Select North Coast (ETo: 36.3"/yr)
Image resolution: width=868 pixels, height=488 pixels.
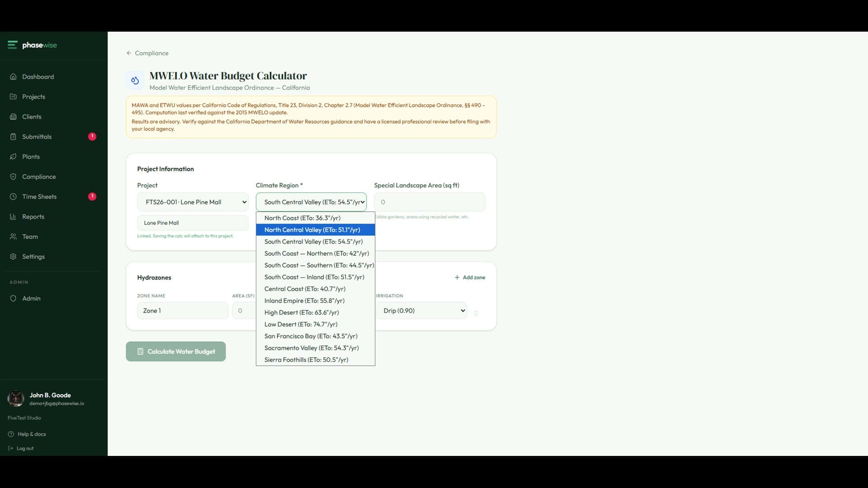(x=316, y=218)
